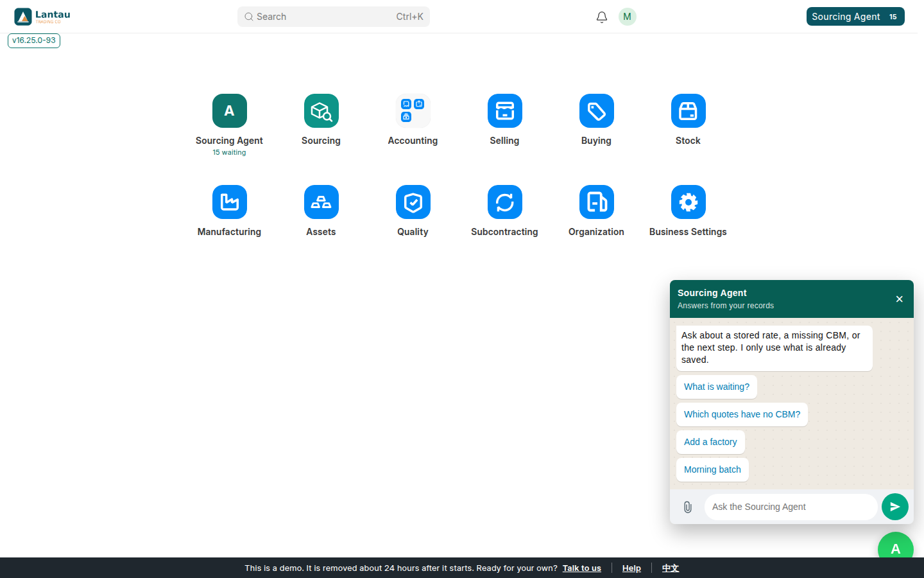Viewport: 924px width, 578px height.
Task: Close the Sourcing Agent chat panel
Action: pos(899,299)
